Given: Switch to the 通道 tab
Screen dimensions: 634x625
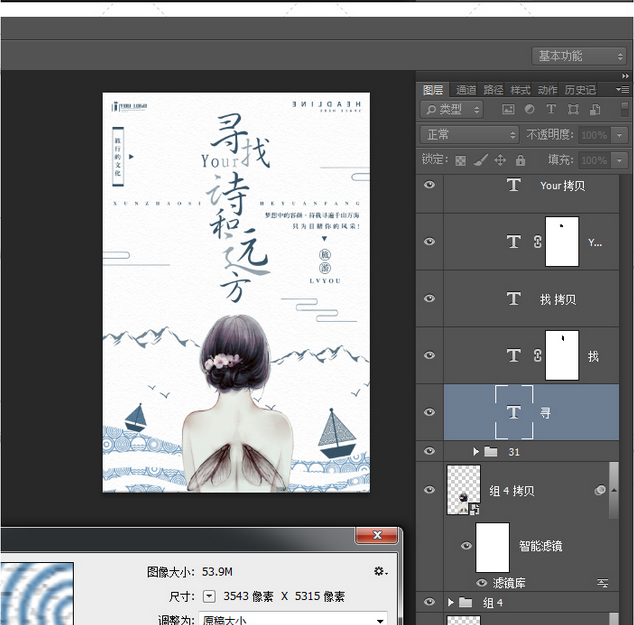Looking at the screenshot, I should tap(466, 90).
